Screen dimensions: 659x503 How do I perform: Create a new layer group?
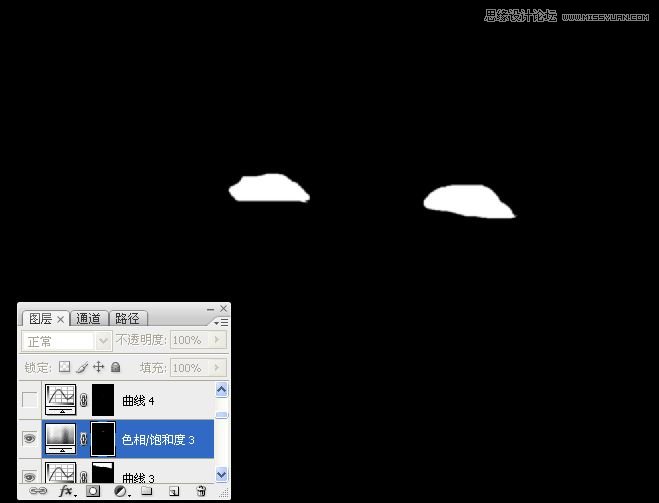tap(146, 491)
